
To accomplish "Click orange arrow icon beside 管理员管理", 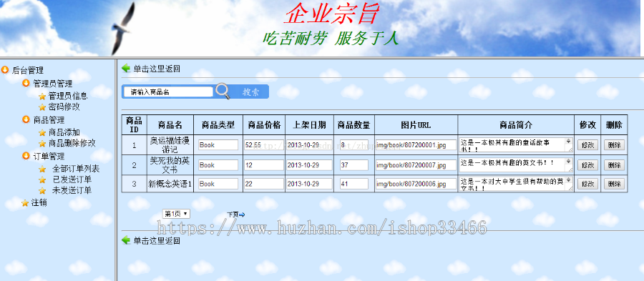I will tap(26, 83).
